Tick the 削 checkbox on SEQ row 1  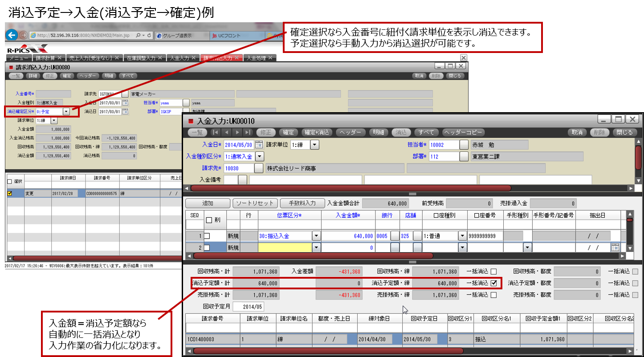click(207, 236)
